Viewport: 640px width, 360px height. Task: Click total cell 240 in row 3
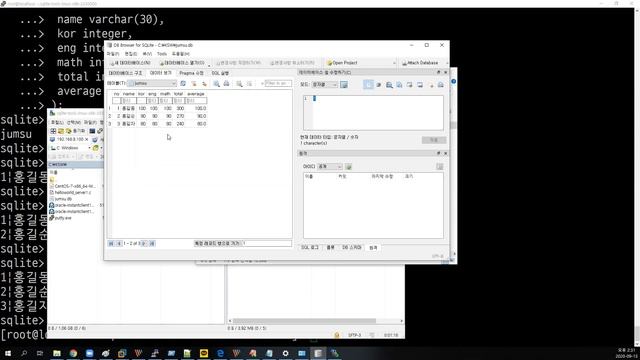click(179, 124)
